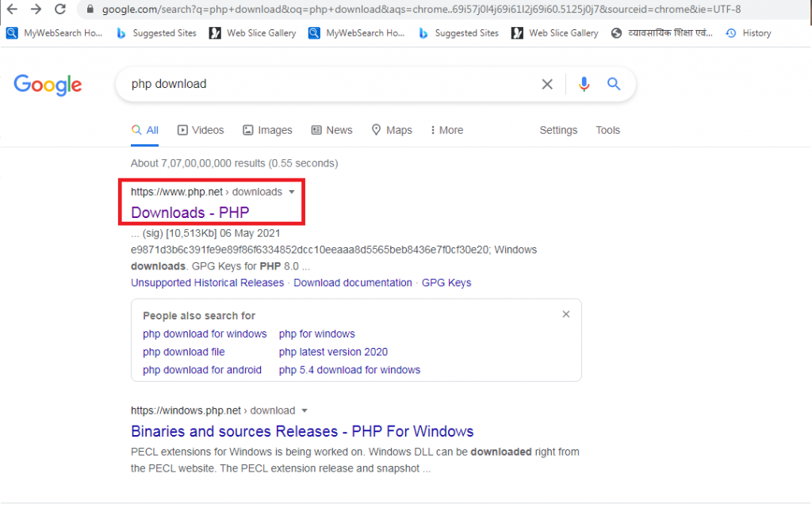Open Binaries and sources Releases link

point(302,432)
